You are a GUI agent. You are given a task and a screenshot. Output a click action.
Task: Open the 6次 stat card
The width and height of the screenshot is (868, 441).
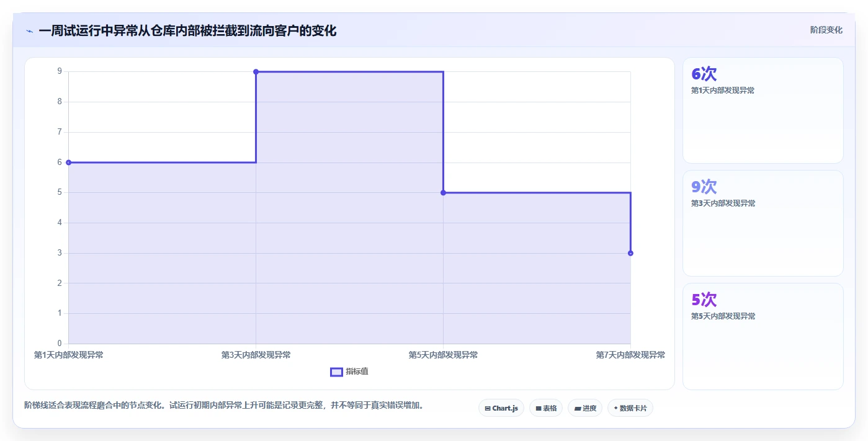point(763,110)
